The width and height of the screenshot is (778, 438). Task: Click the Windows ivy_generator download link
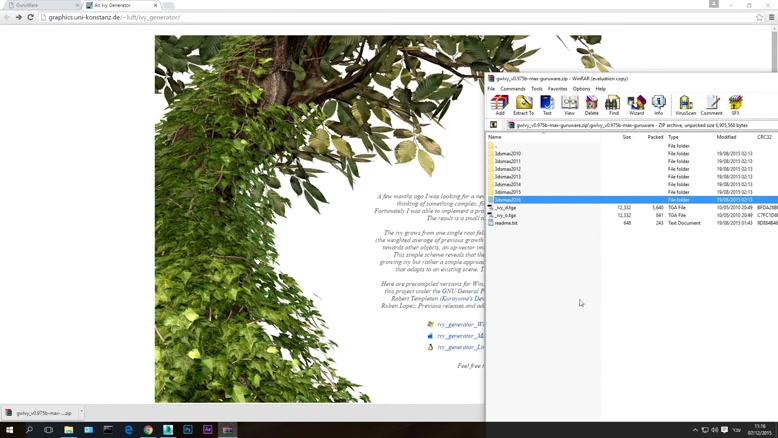click(460, 324)
